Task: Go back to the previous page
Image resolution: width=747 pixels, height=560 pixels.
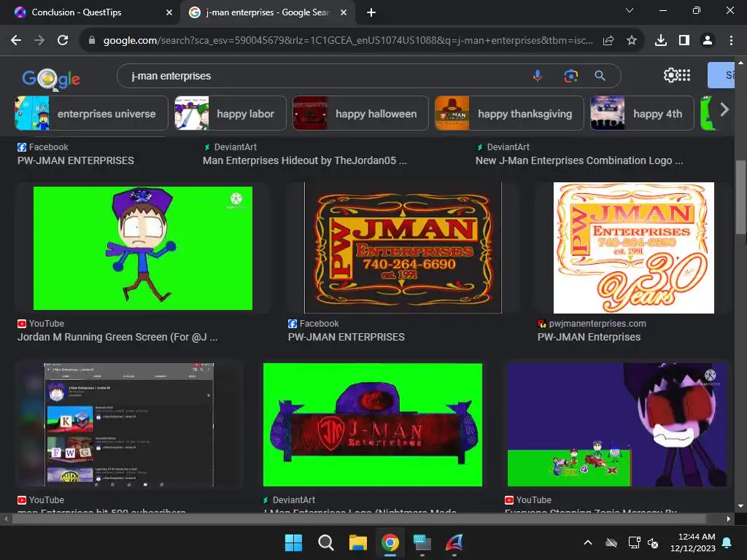Action: tap(16, 41)
